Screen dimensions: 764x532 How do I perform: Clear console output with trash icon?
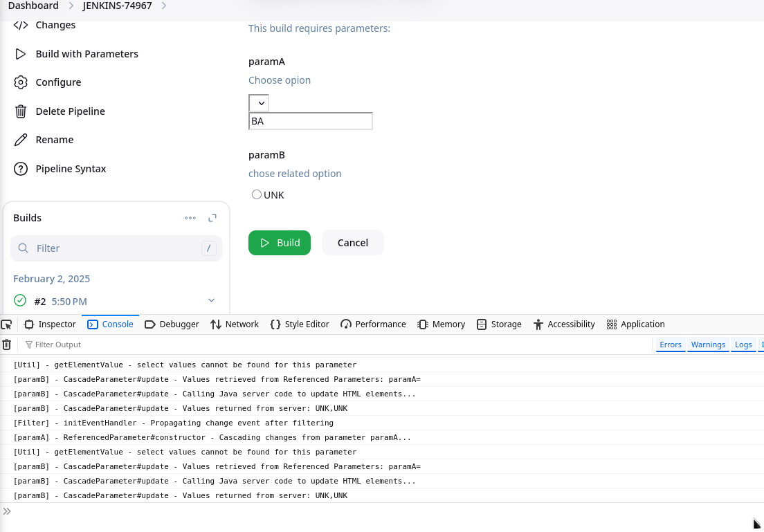point(7,345)
